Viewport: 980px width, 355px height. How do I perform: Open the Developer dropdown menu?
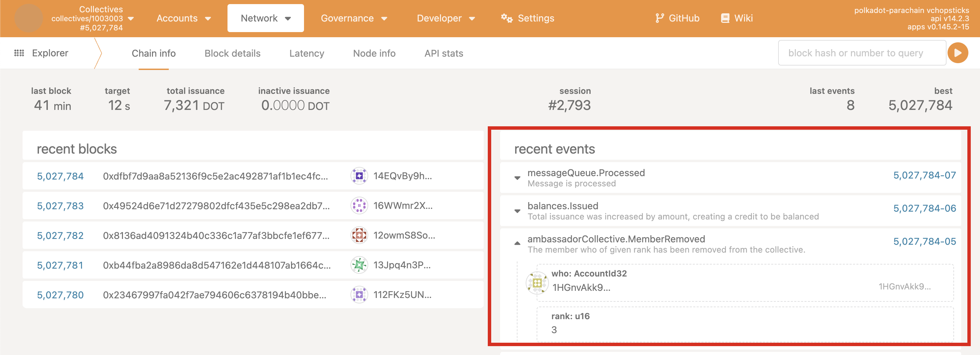[445, 18]
